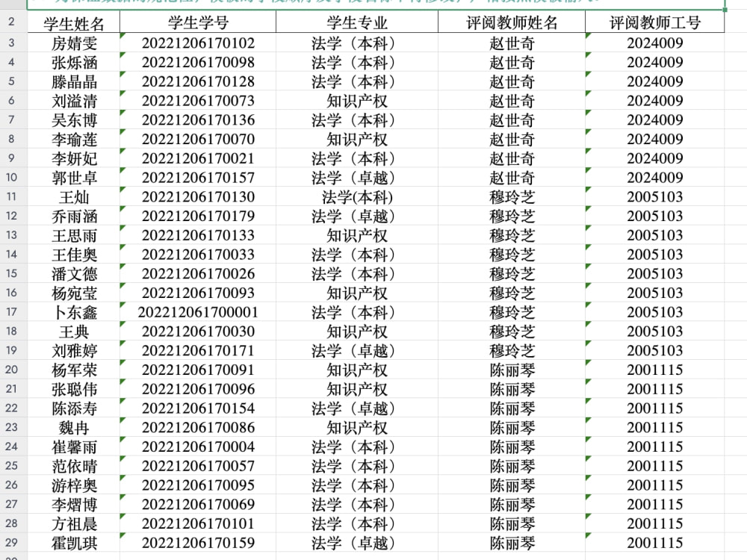This screenshot has width=747, height=560.
Task: Select the cell with name 吴东博
Action: (74, 119)
